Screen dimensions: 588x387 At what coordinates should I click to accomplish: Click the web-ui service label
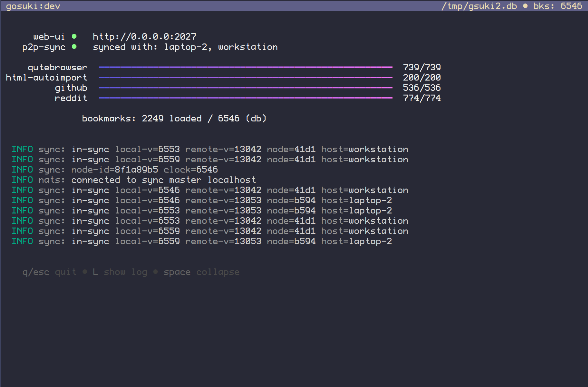(49, 37)
